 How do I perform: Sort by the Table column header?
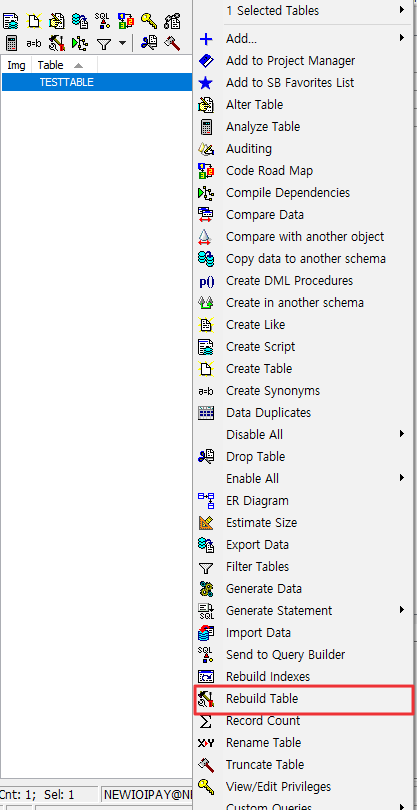(x=65, y=65)
